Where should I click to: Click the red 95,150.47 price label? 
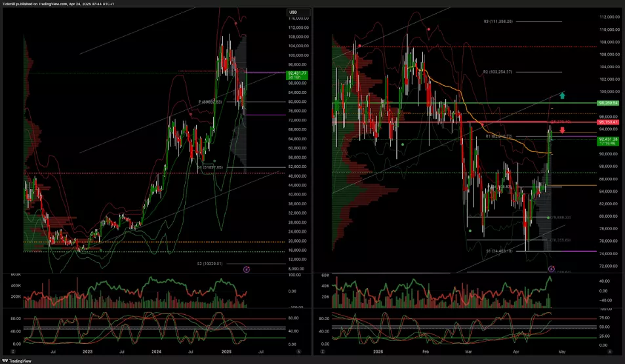[x=607, y=122]
